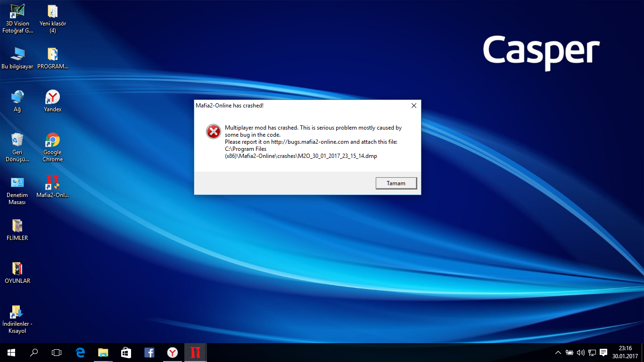Click the red error icon in dialog

(x=213, y=132)
